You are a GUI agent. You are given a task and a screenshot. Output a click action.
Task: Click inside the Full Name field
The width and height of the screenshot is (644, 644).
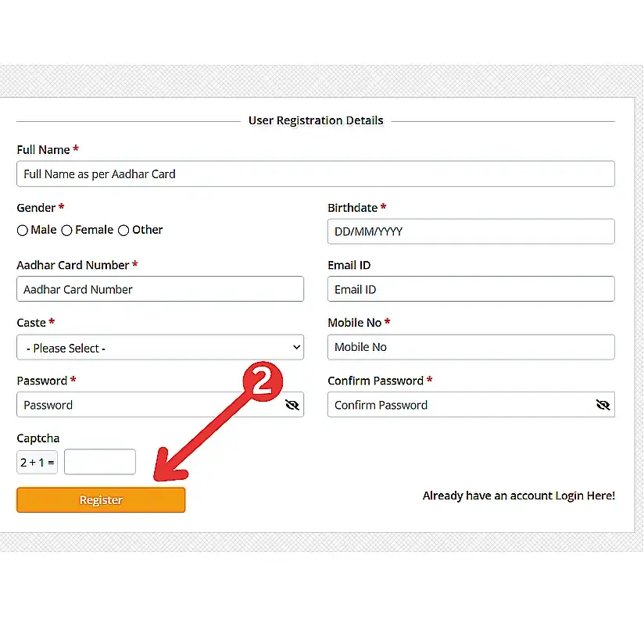[x=316, y=174]
